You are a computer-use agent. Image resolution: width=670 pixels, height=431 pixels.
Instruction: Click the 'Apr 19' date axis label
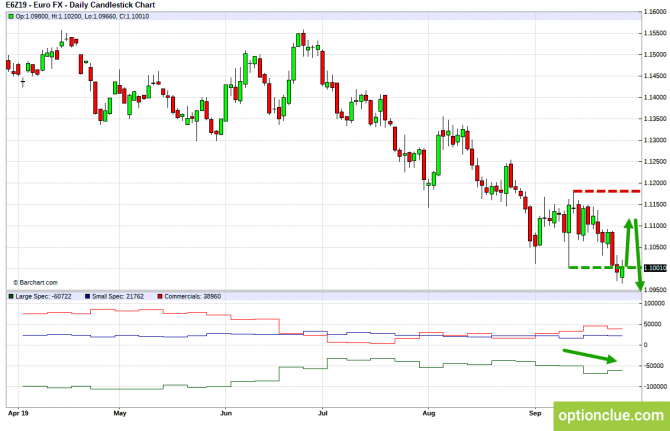[18, 413]
